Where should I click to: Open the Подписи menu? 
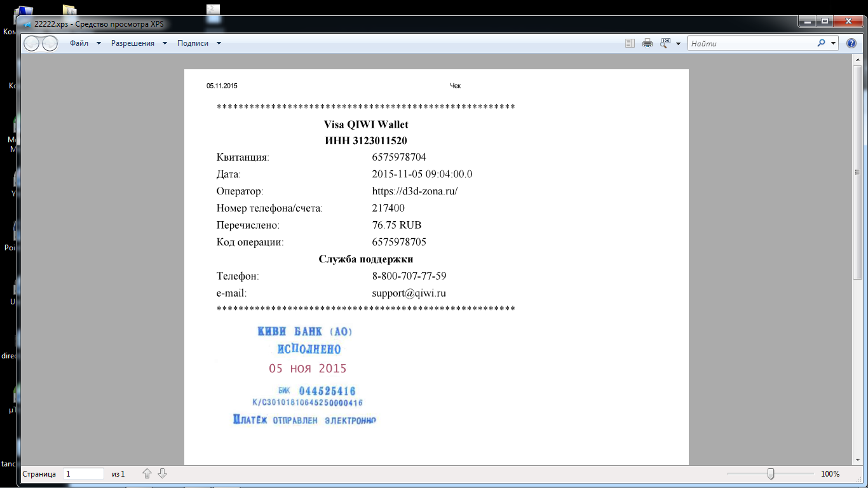coord(193,43)
